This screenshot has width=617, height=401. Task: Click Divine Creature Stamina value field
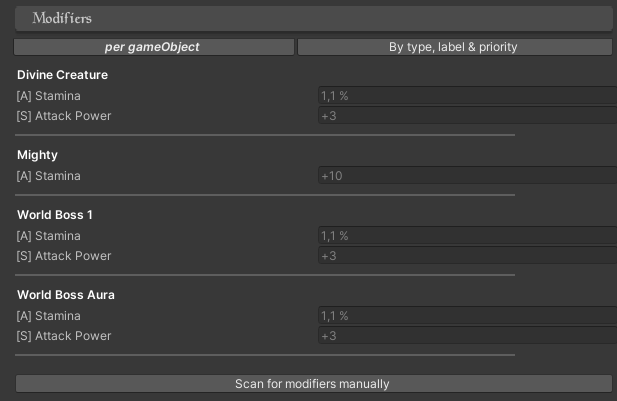pyautogui.click(x=466, y=96)
